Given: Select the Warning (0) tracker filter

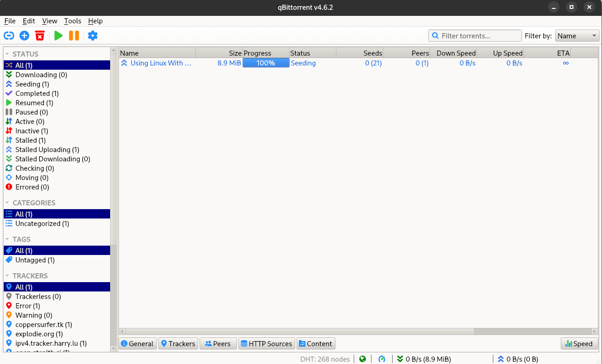Looking at the screenshot, I should click(57, 315).
